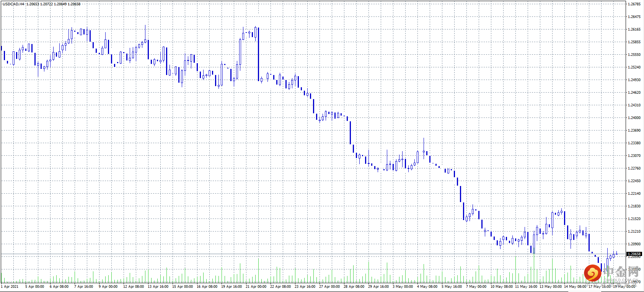The width and height of the screenshot is (644, 292).
Task: Click the 1.26165 price axis label
Action: (x=634, y=29)
